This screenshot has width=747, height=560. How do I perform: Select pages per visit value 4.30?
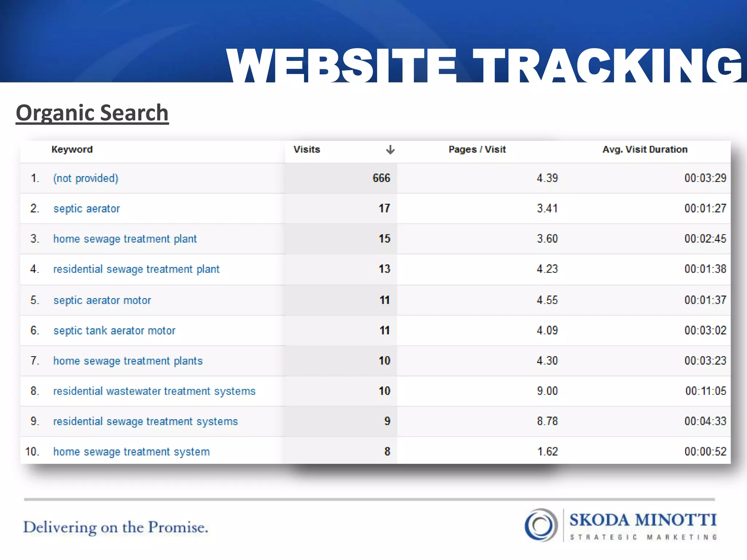547,361
